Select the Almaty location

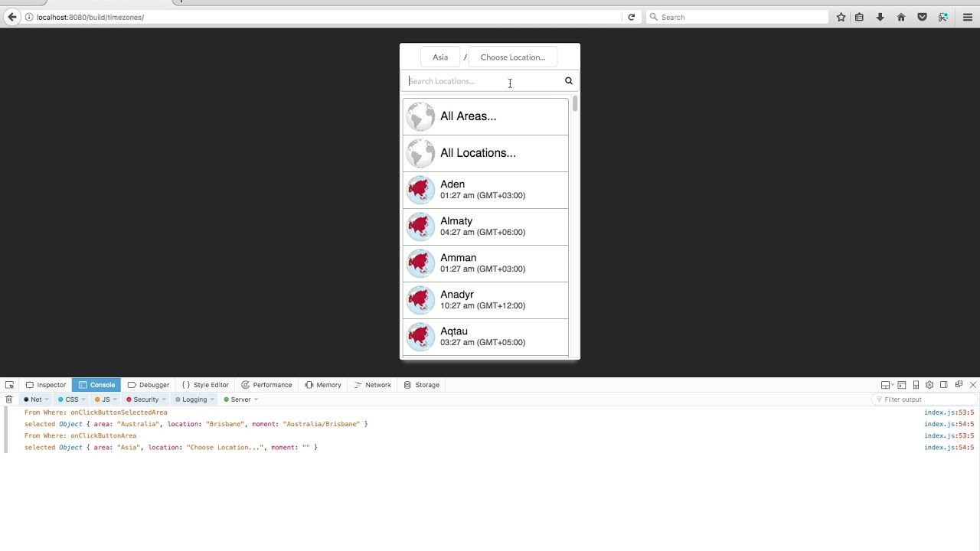point(485,227)
